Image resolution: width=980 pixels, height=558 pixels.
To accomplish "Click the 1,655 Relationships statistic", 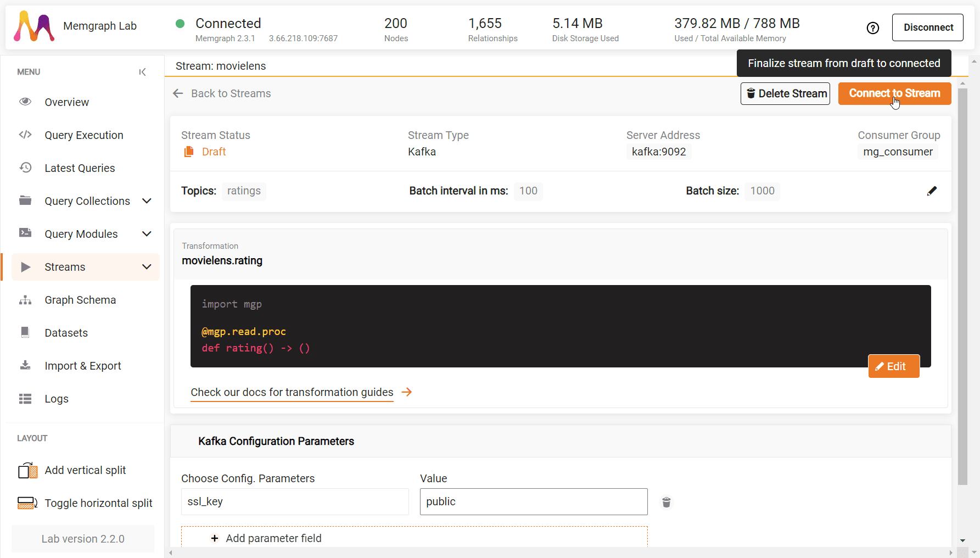I will 492,30.
